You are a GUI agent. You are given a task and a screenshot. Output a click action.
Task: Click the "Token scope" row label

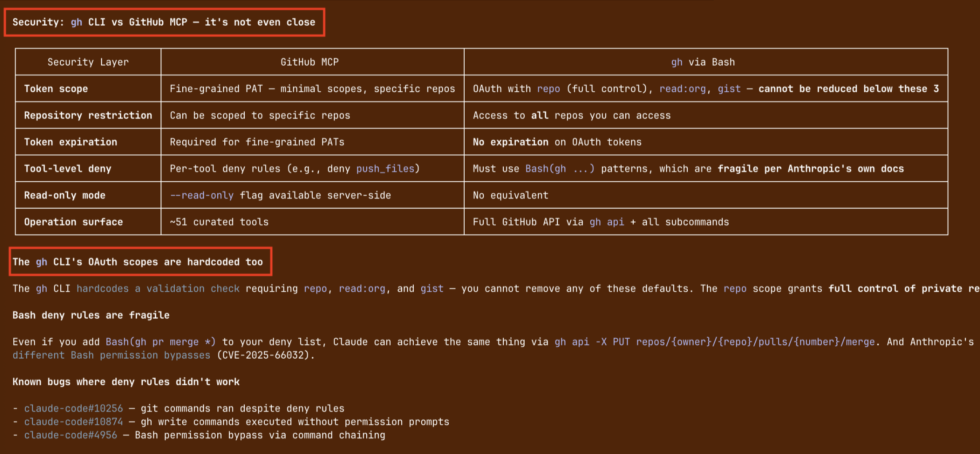point(56,89)
